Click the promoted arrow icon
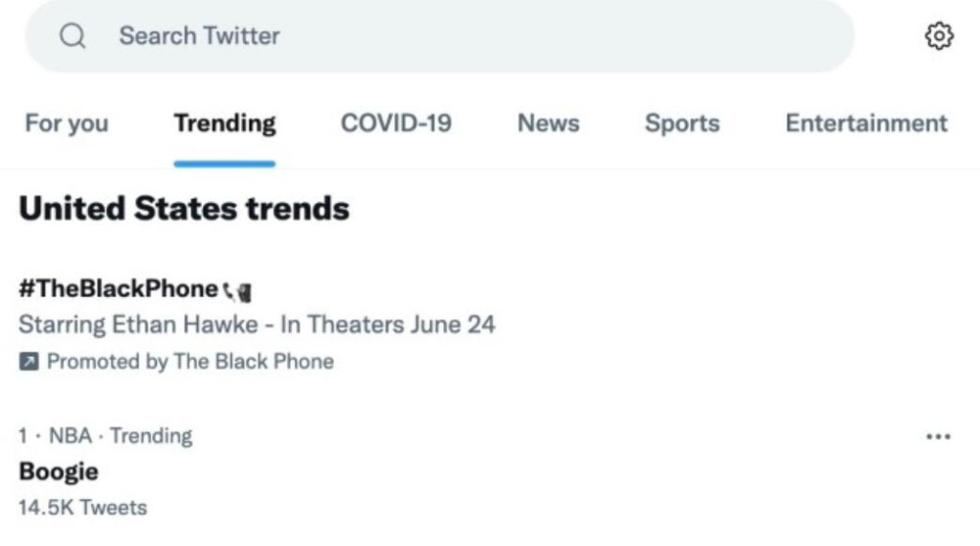The height and width of the screenshot is (546, 980). tap(29, 362)
